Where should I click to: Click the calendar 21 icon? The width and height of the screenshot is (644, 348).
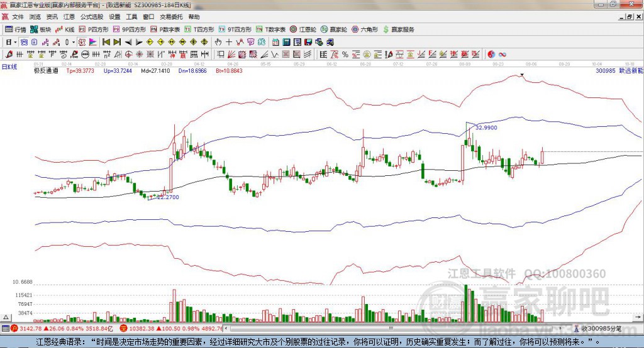coord(275,42)
